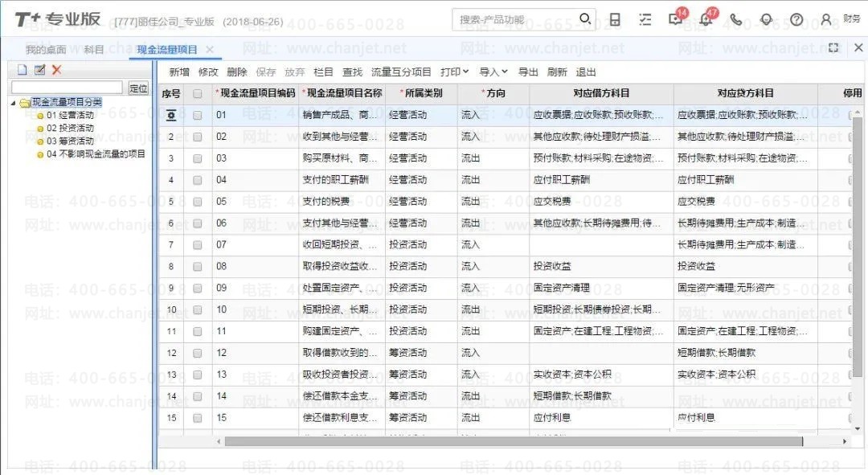Image resolution: width=868 pixels, height=475 pixels.
Task: Click the 定位 button
Action: 138,88
